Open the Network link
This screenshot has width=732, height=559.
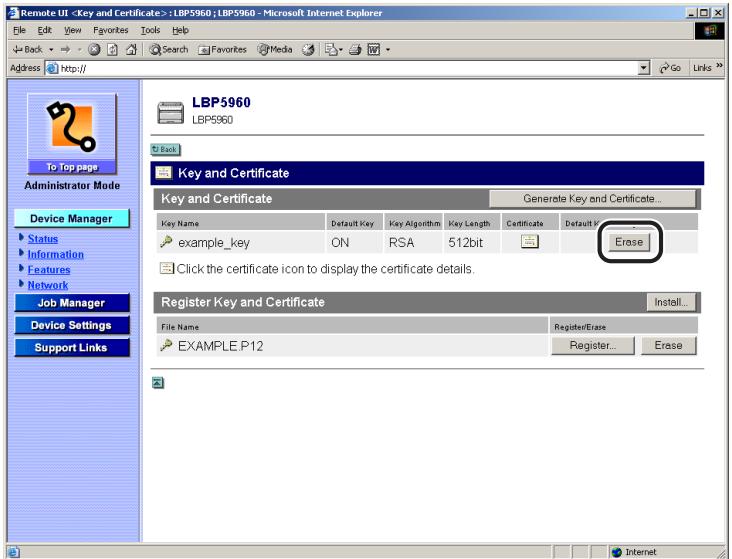click(48, 285)
